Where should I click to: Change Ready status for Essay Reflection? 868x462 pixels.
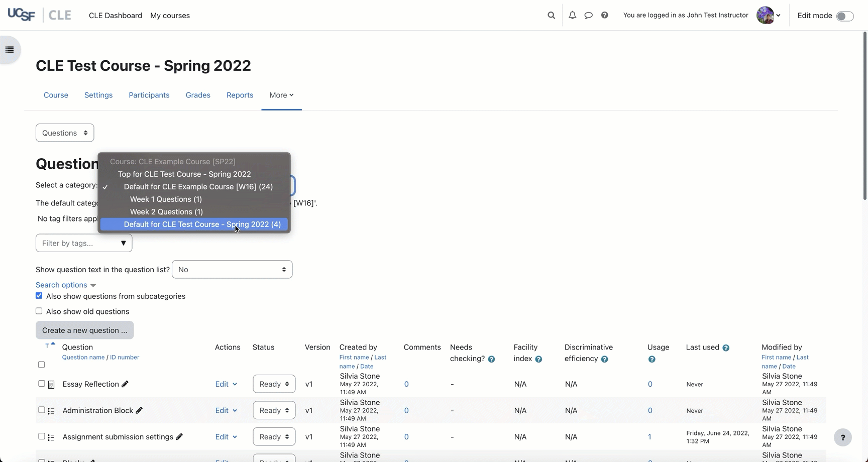click(274, 384)
